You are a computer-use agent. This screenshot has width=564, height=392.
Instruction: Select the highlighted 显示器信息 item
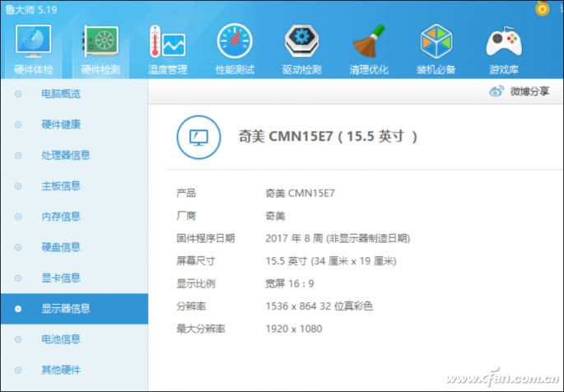coord(74,309)
